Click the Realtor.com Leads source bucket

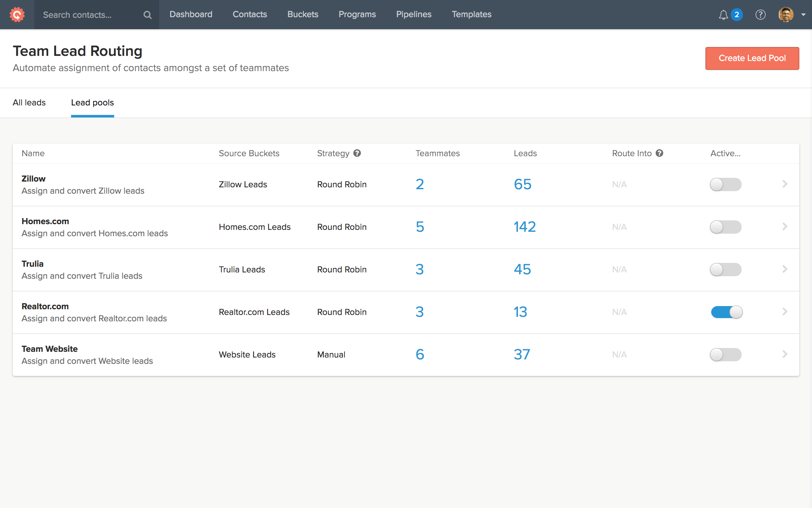tap(254, 312)
